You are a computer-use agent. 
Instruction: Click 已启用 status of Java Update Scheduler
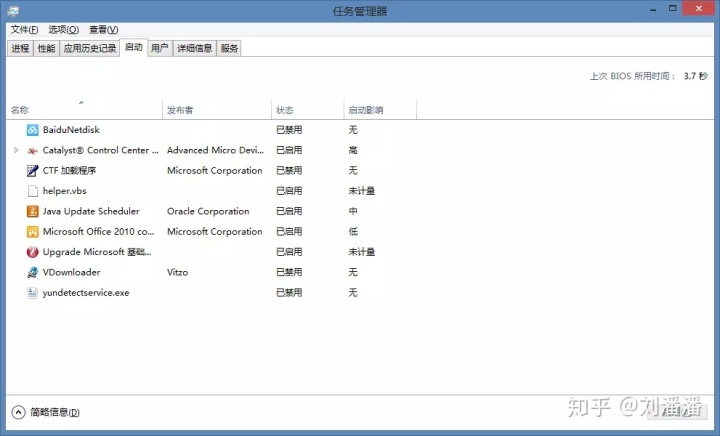(x=289, y=211)
